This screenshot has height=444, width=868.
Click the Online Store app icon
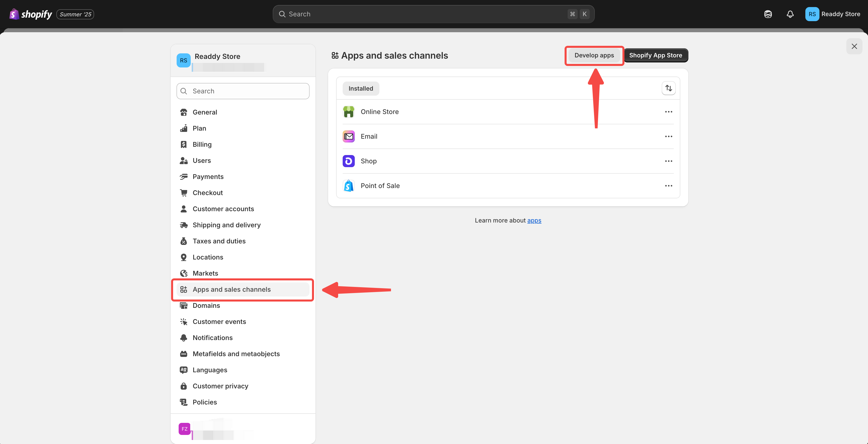click(348, 112)
